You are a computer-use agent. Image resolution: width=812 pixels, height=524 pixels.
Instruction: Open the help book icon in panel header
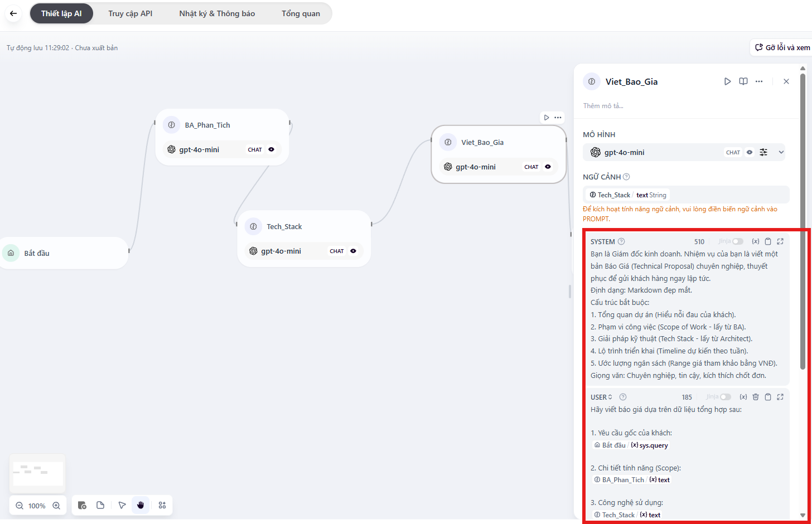click(743, 81)
